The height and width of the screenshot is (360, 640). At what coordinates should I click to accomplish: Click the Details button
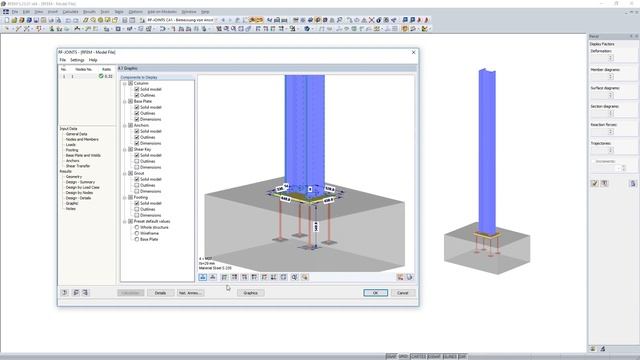click(x=160, y=293)
